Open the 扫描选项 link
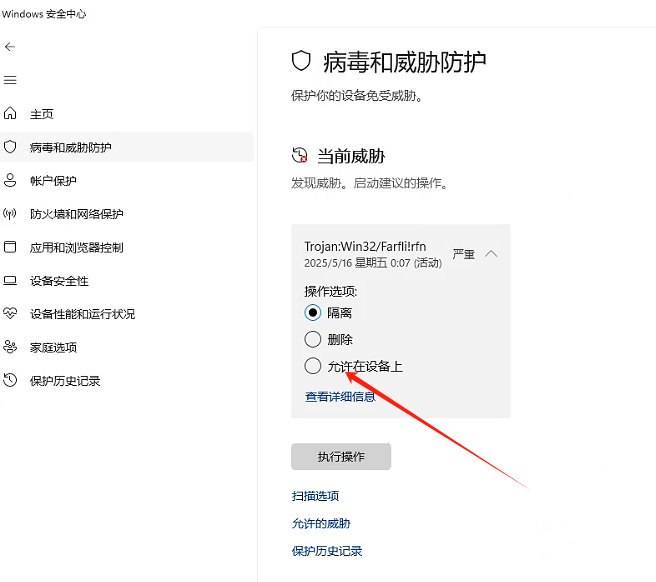This screenshot has height=582, width=656. coord(315,496)
